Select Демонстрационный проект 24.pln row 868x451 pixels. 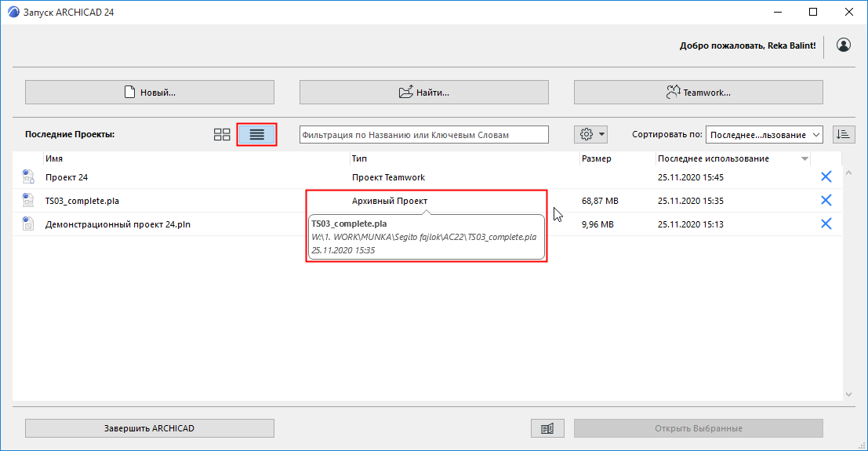pyautogui.click(x=427, y=224)
